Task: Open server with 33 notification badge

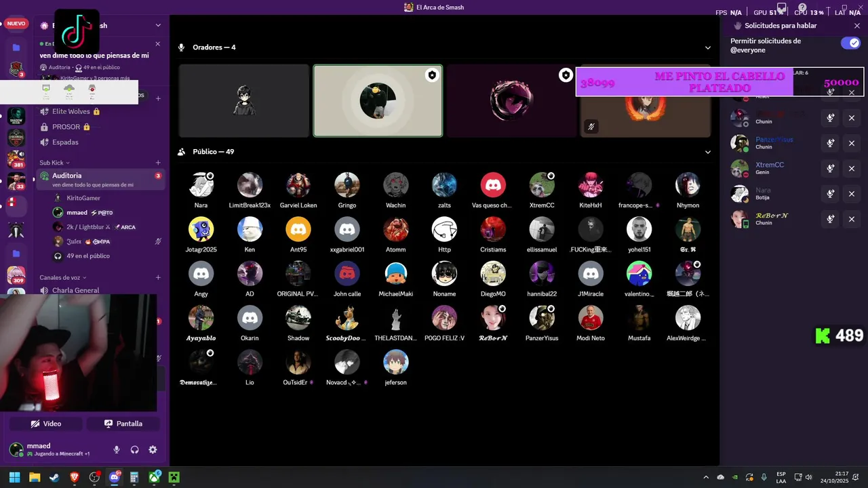Action: coord(16,182)
